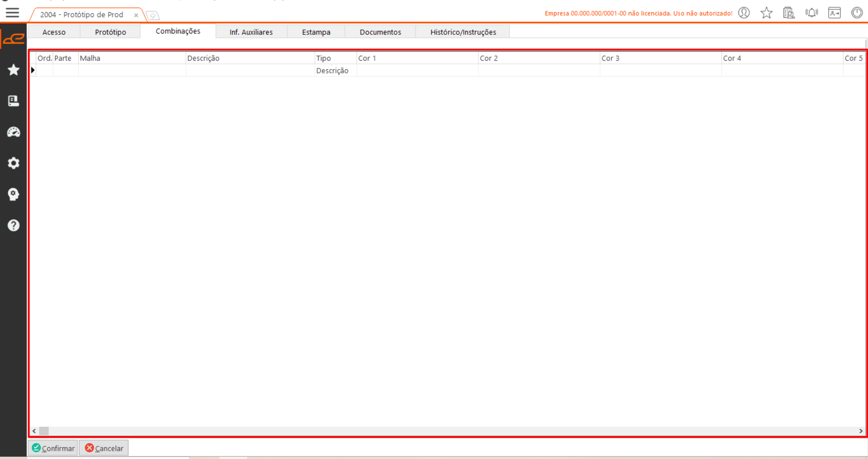Open the Estampa tab
Screen dimensions: 868x459
pos(316,32)
